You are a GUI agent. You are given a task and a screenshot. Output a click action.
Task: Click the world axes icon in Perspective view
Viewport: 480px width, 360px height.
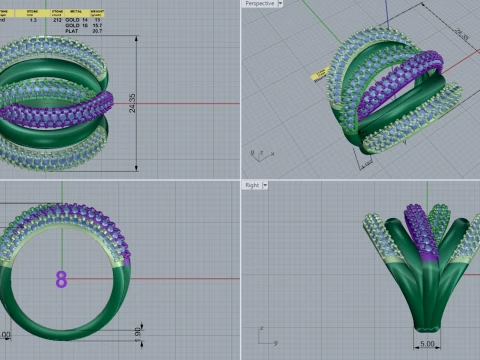click(262, 155)
